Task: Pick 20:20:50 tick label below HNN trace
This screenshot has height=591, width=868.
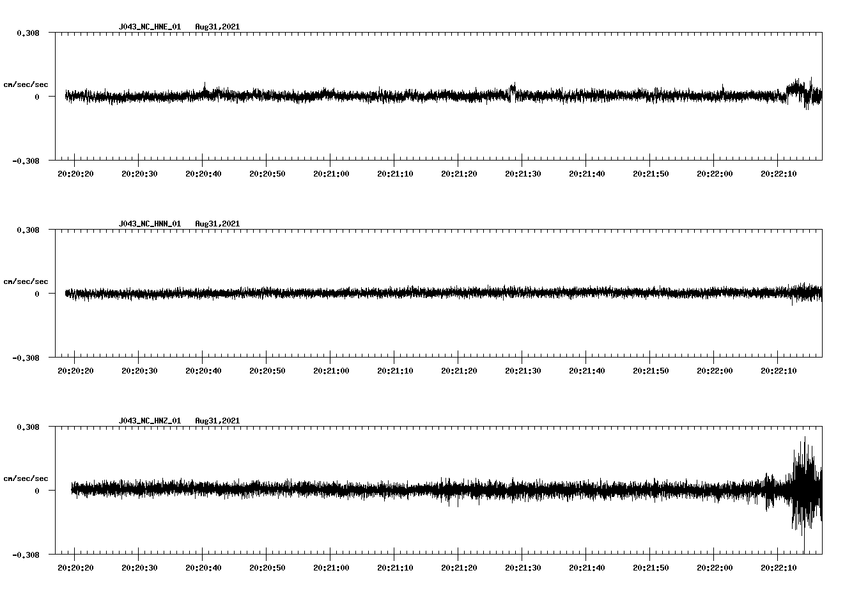Action: click(267, 370)
